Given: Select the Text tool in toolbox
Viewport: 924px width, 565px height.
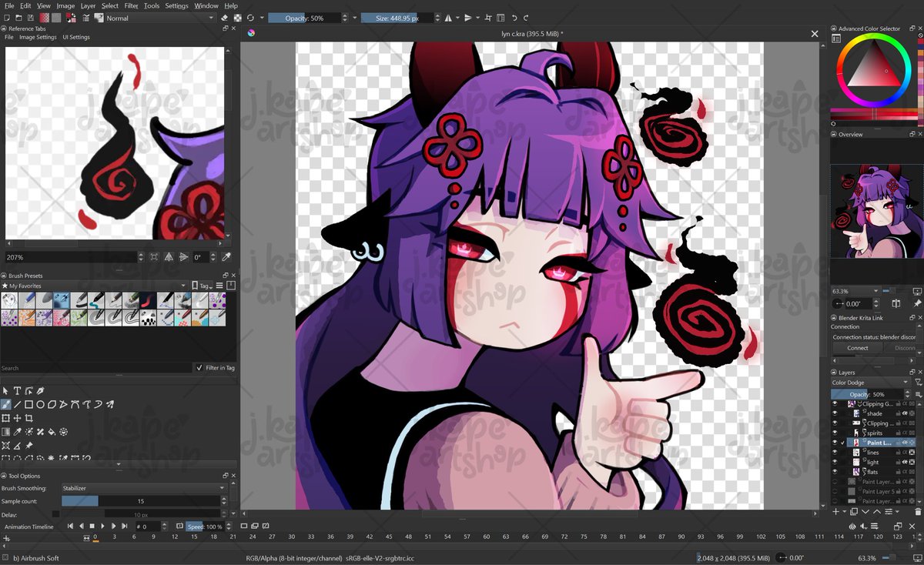Looking at the screenshot, I should tap(17, 391).
